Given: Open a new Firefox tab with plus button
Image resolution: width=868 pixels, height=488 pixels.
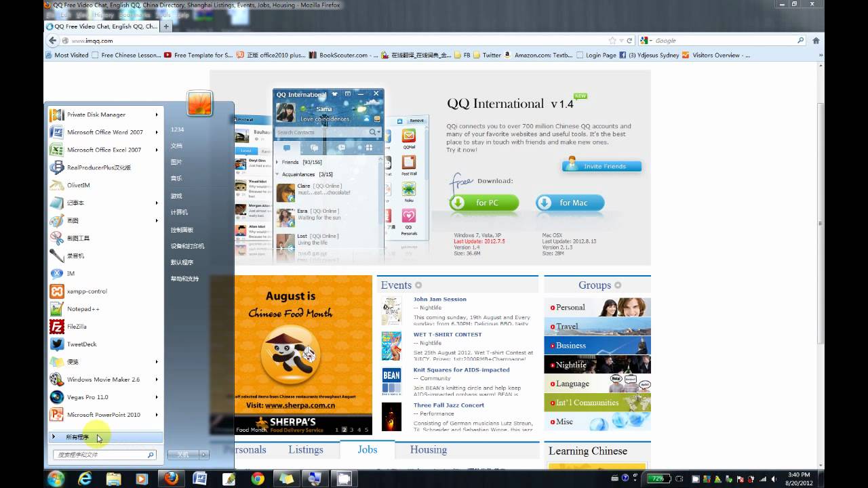Looking at the screenshot, I should point(166,26).
